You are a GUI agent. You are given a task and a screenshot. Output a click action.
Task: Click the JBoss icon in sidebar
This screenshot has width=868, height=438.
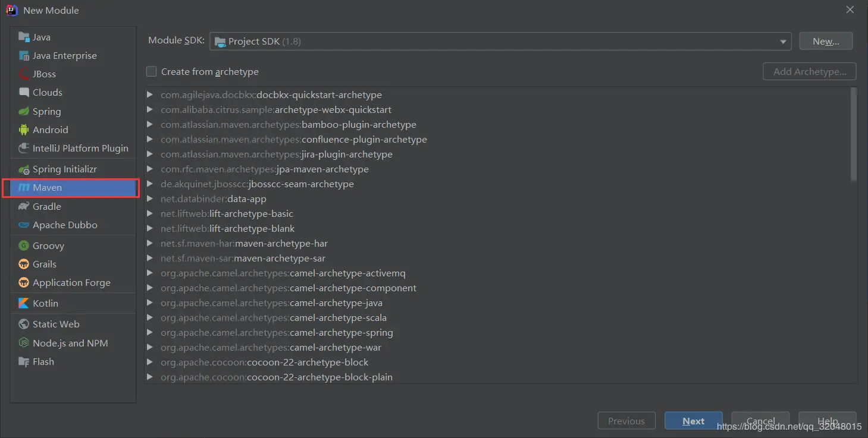(x=24, y=74)
